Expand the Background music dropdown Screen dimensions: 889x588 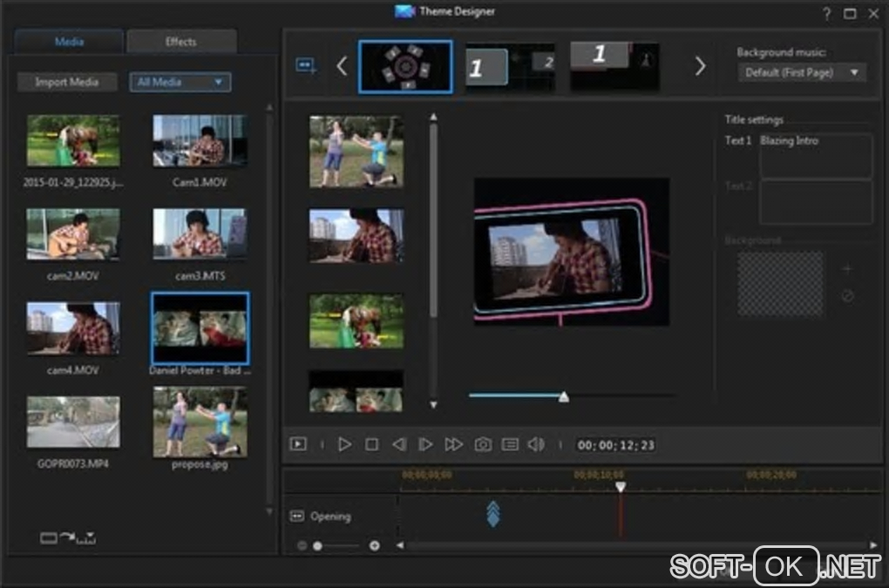click(802, 72)
